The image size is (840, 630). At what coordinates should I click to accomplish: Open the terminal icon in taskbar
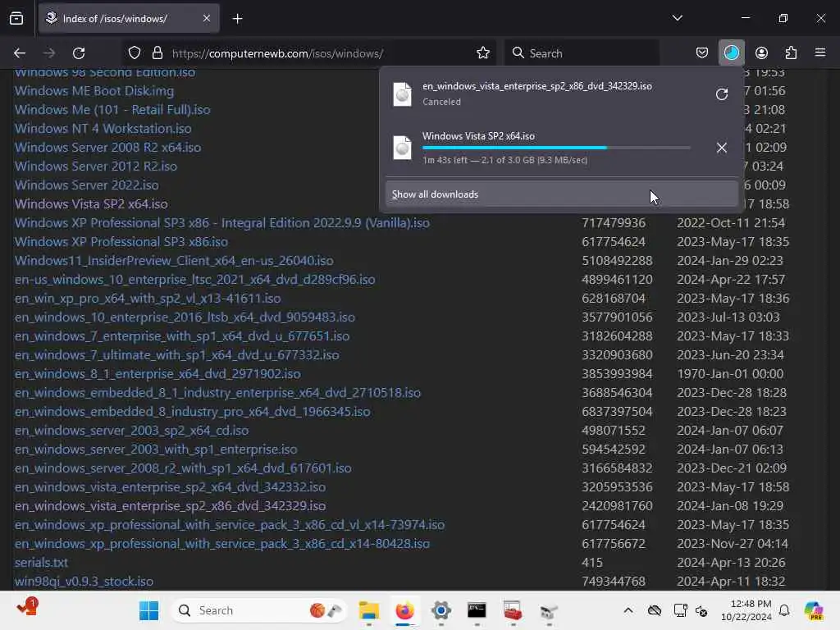[x=477, y=610]
